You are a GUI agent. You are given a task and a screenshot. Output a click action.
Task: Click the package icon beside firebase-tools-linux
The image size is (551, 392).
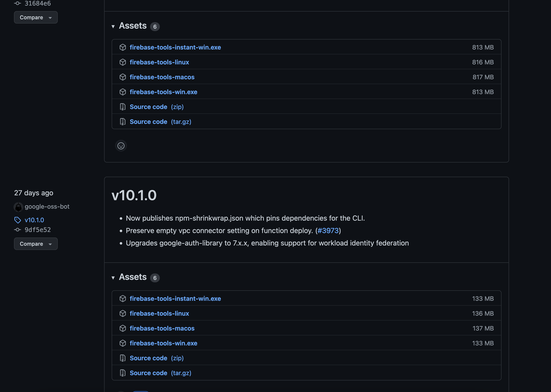point(123,62)
